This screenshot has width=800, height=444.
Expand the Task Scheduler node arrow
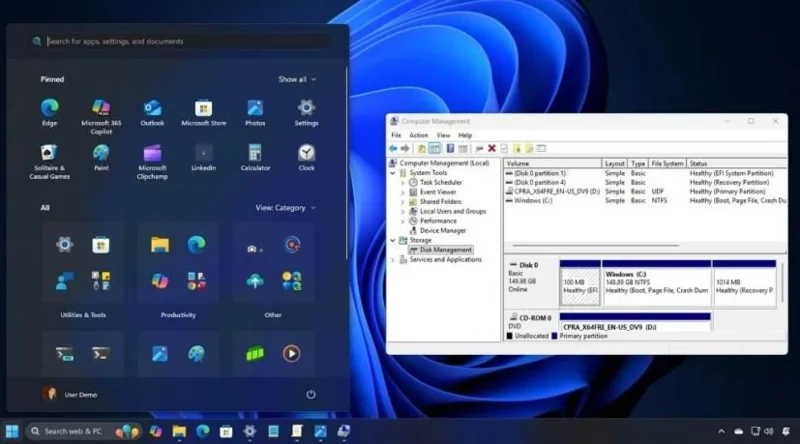coord(403,183)
